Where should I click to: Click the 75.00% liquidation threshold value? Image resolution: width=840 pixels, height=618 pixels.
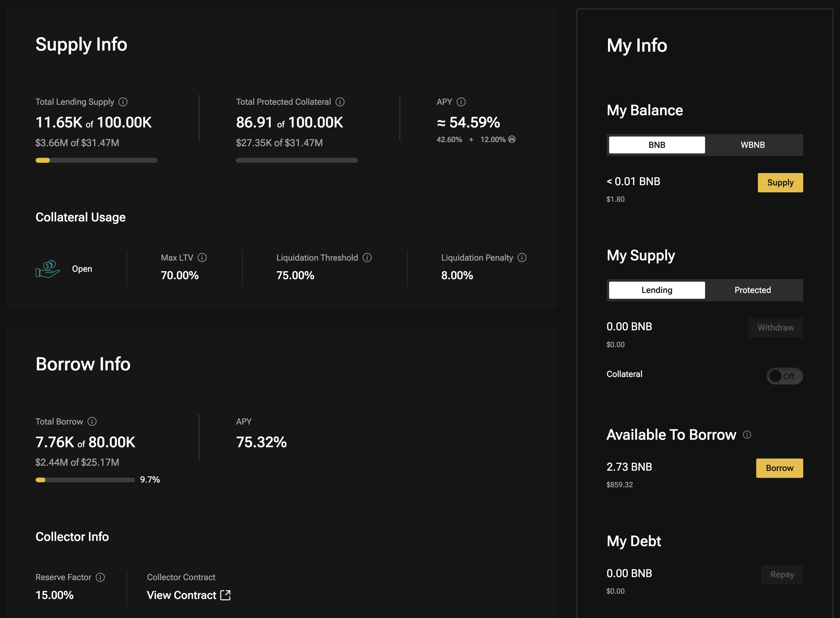pyautogui.click(x=295, y=275)
